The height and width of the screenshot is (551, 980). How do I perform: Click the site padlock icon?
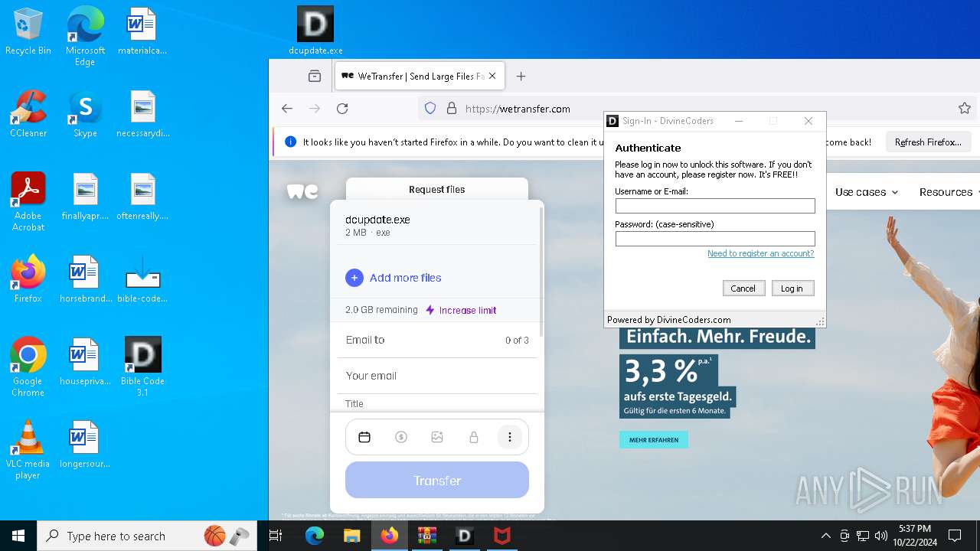[x=452, y=109]
